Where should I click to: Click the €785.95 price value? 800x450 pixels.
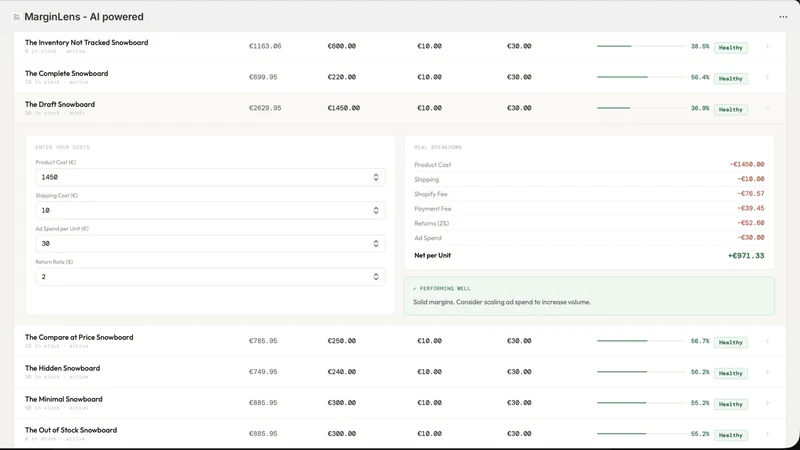point(263,341)
